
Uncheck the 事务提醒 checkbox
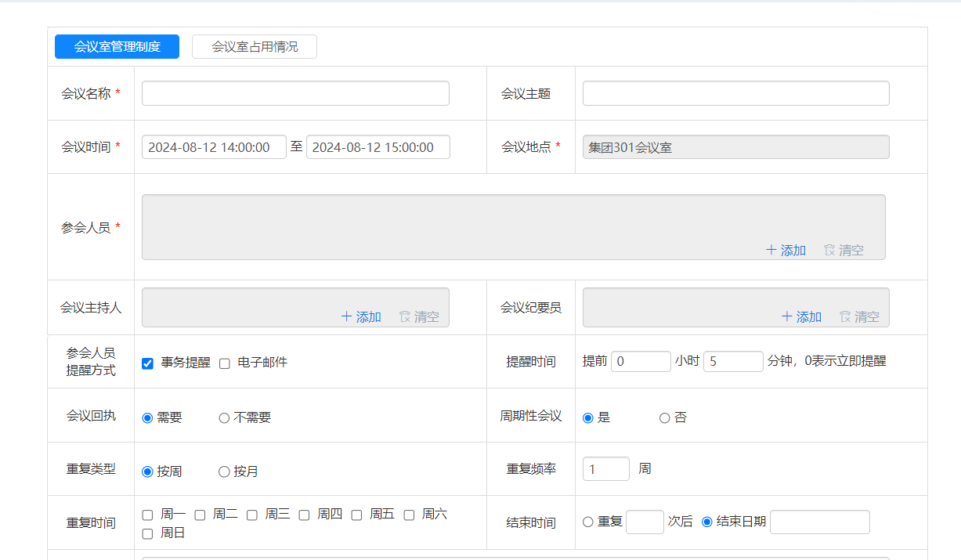[147, 363]
